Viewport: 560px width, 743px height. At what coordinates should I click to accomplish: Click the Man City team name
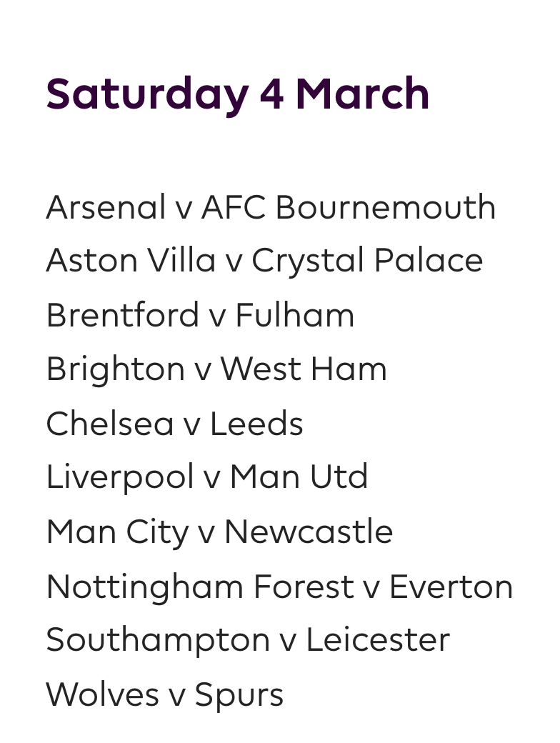tap(117, 532)
